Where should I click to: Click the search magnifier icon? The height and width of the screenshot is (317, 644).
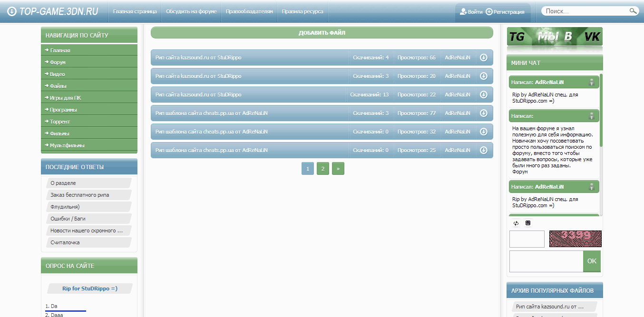633,11
